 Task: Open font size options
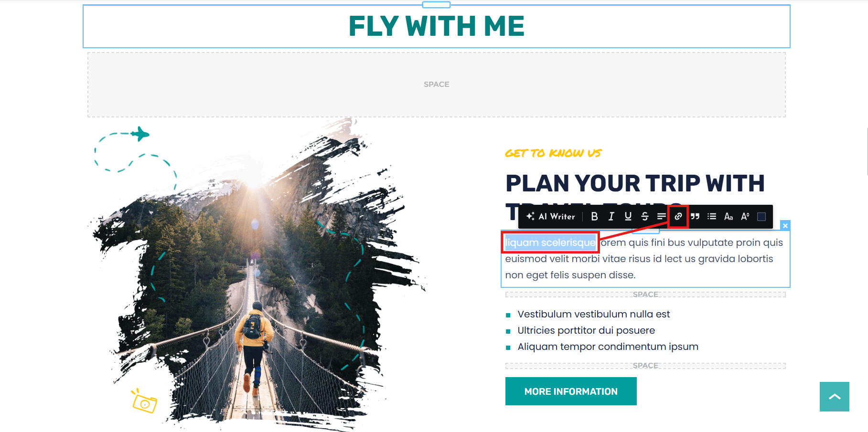(x=745, y=216)
